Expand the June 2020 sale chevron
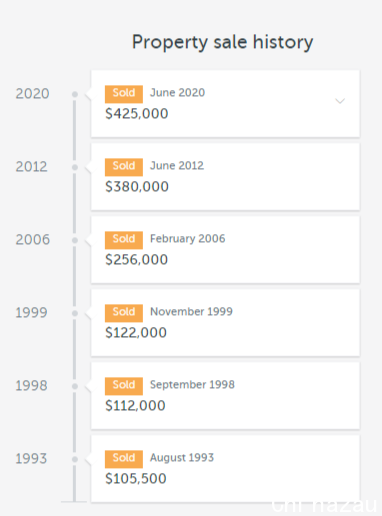 (340, 101)
